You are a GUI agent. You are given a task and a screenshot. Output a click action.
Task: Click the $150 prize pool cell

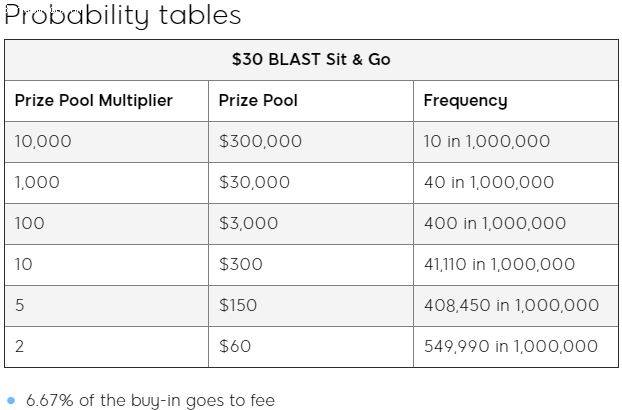(239, 305)
